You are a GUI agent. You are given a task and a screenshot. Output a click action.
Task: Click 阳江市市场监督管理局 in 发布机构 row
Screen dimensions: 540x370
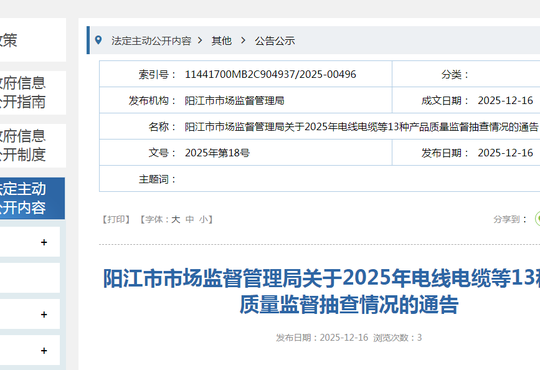[x=235, y=101]
